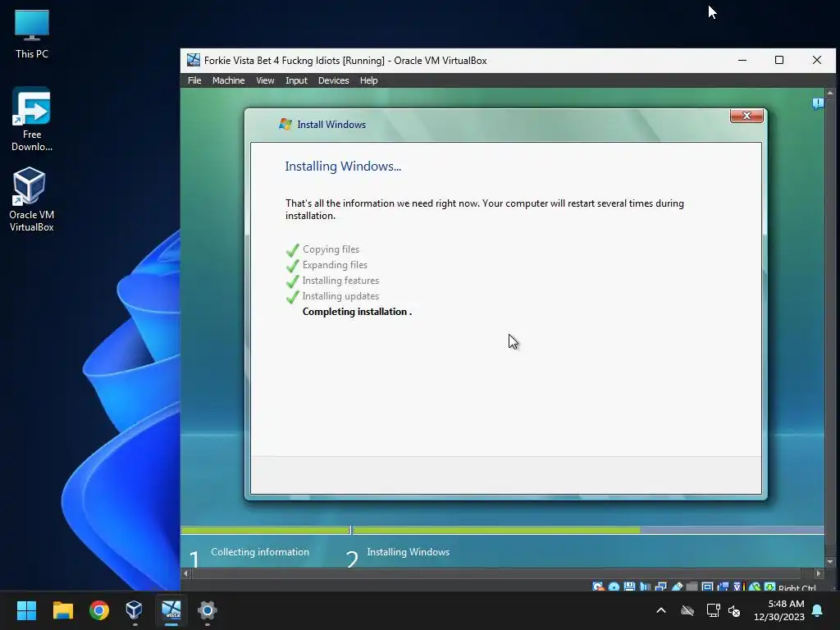Click the horizontal scrollbar right arrow
Image resolution: width=840 pixels, height=630 pixels.
tap(818, 573)
